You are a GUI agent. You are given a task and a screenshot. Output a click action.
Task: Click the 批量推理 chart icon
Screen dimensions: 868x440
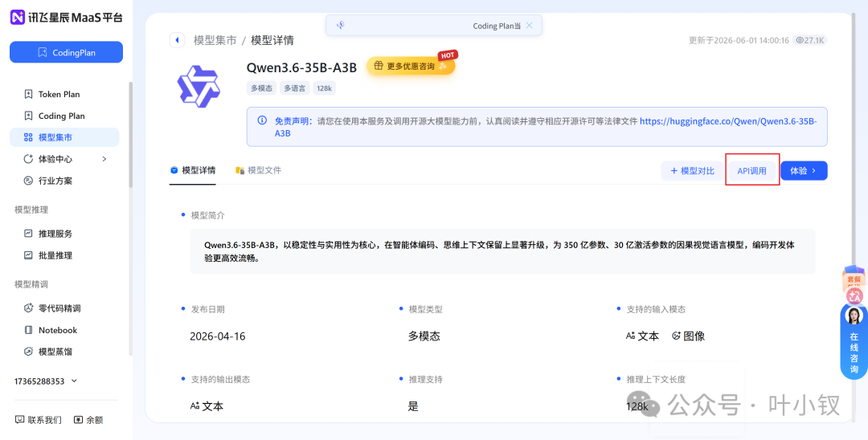pyautogui.click(x=28, y=255)
